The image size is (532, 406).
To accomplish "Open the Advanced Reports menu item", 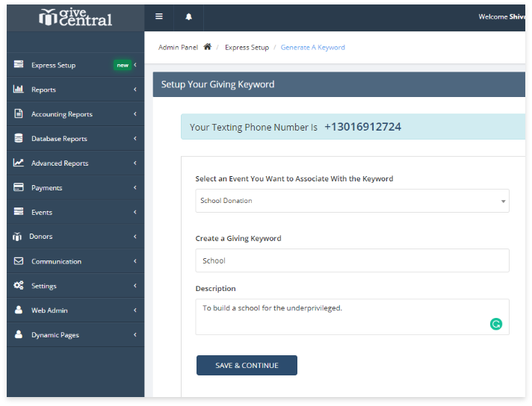I will 60,163.
